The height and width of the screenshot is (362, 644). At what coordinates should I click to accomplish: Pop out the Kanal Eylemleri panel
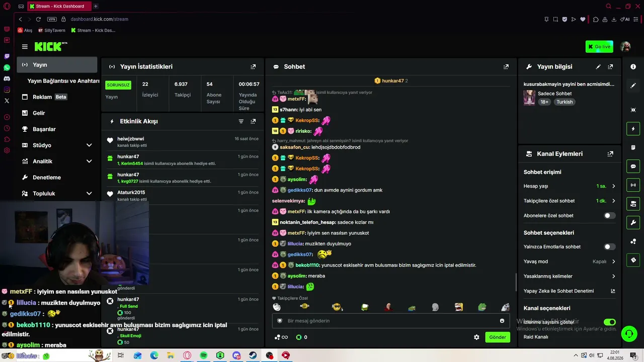610,154
